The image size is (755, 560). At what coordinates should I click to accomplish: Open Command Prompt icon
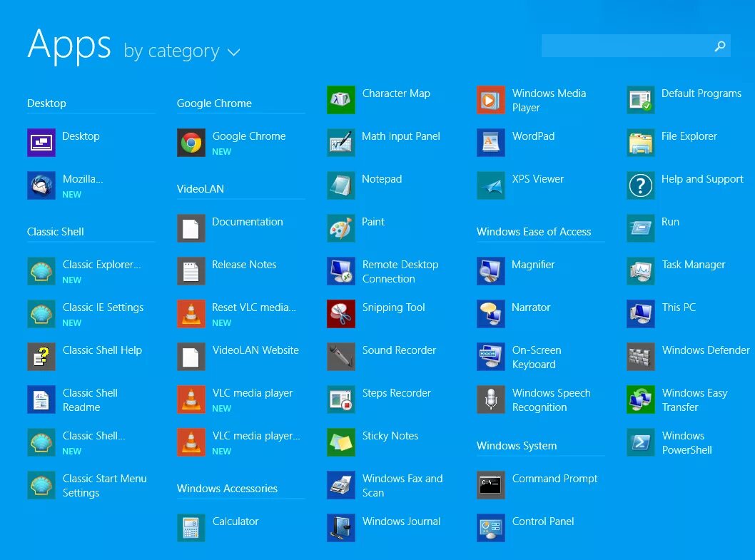click(491, 485)
